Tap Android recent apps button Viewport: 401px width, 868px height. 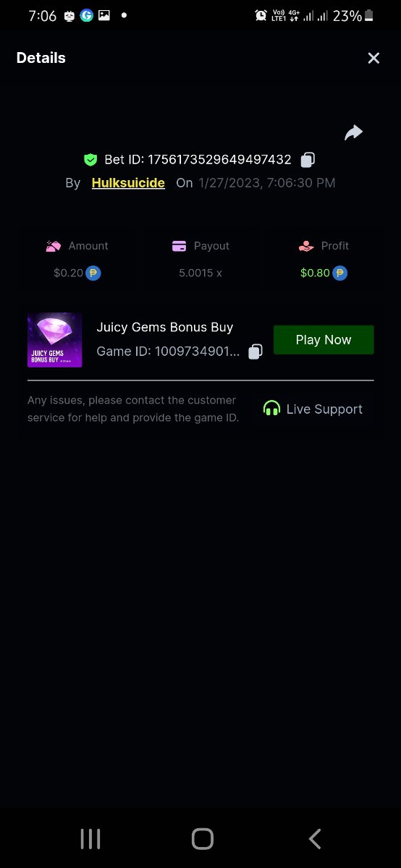pos(90,839)
